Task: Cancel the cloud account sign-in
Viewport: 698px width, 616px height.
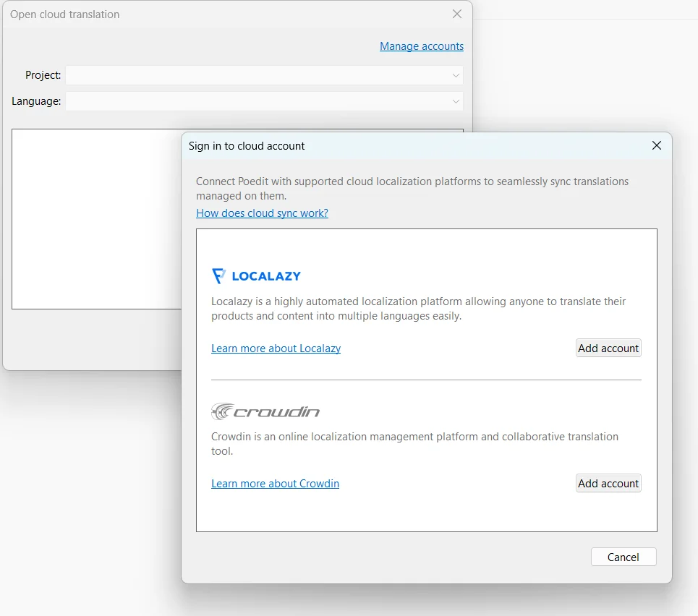Action: point(623,557)
